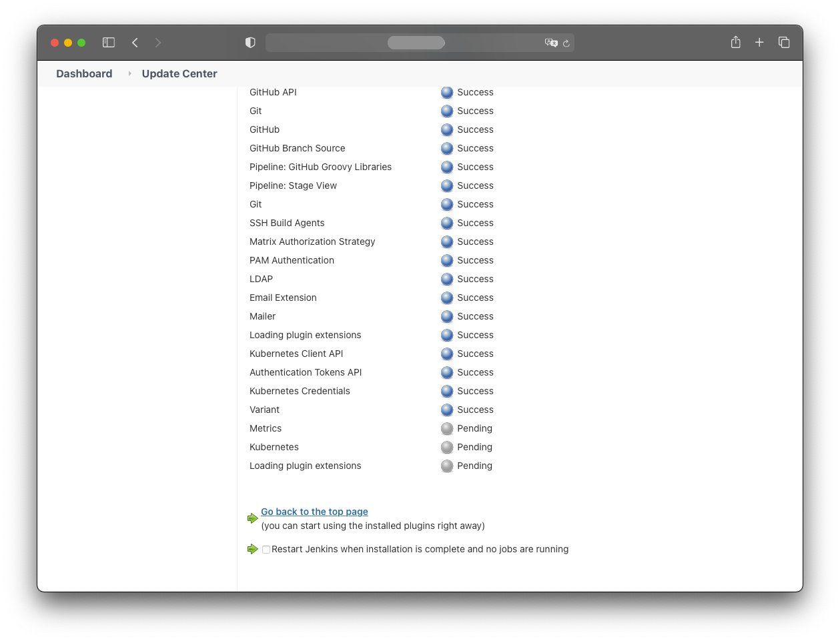Click the Mailer success status ball
This screenshot has height=641, width=840.
click(447, 317)
